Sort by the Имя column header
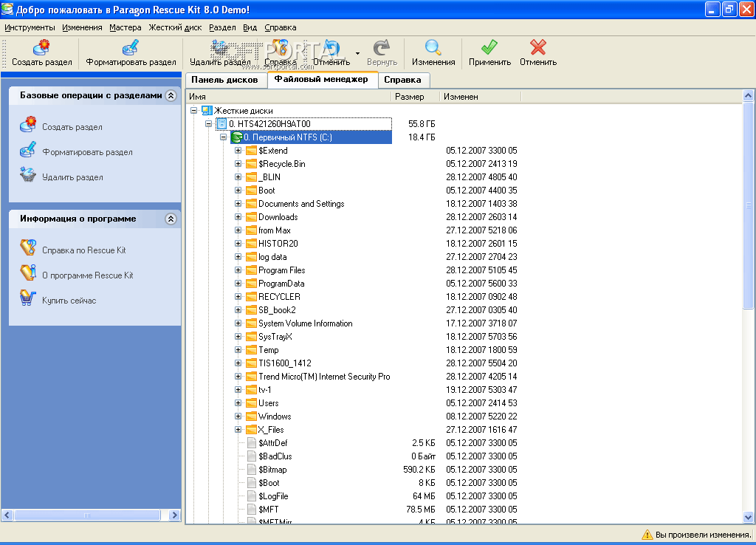 point(289,97)
